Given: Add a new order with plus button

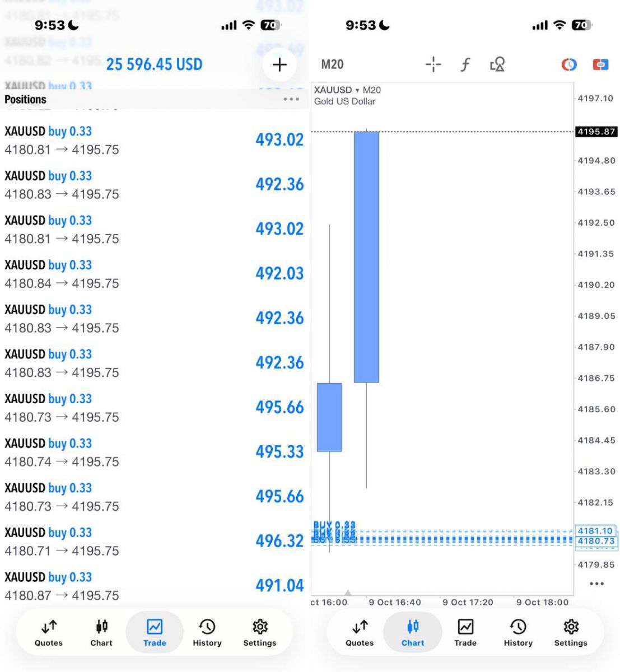Looking at the screenshot, I should 279,64.
